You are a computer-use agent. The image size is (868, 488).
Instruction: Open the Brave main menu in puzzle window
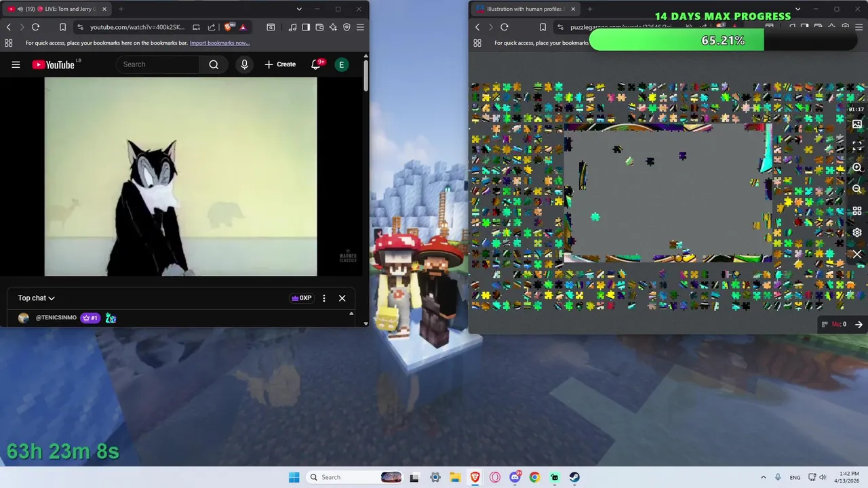click(x=859, y=27)
